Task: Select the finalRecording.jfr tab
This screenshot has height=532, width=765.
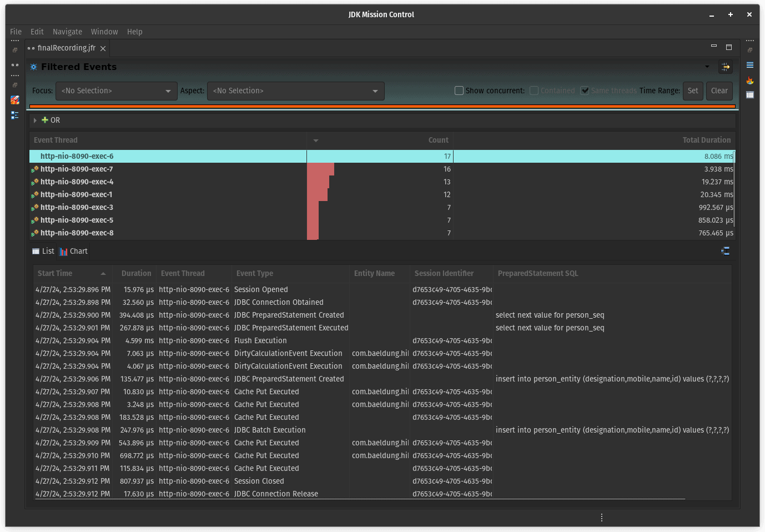Action: point(66,48)
